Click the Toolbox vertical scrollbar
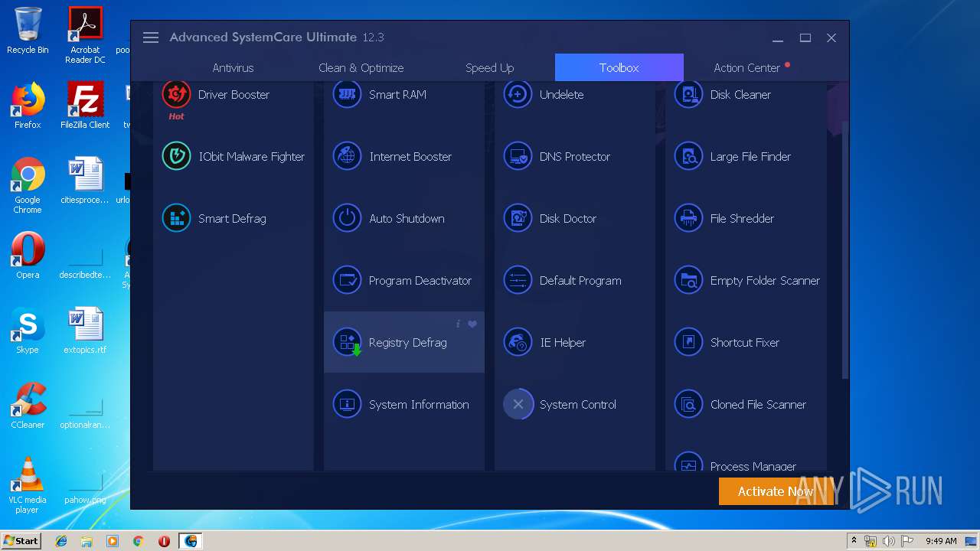The width and height of the screenshot is (980, 551). click(845, 249)
